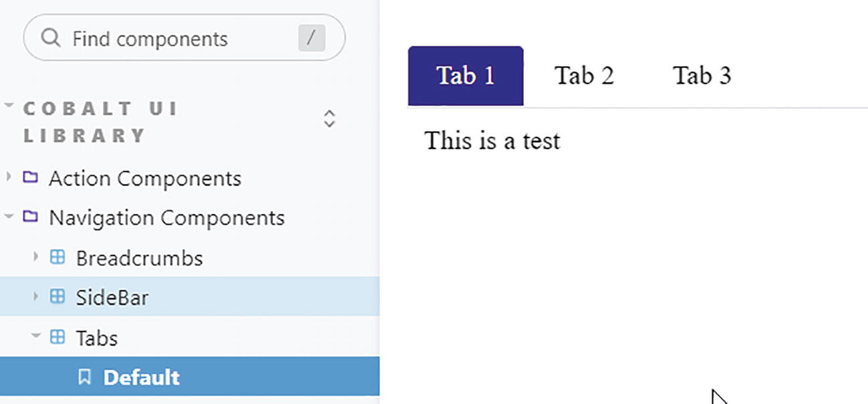Screen dimensions: 868x404
Task: Expand the Breadcrumbs component arrow
Action: 36,257
